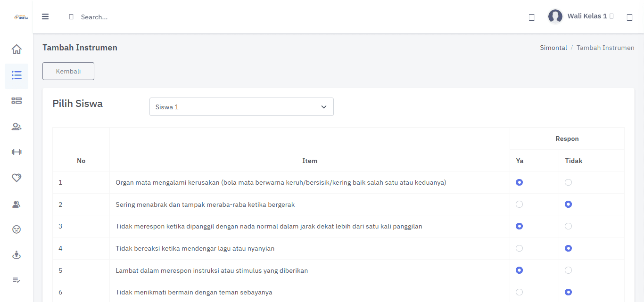The height and width of the screenshot is (302, 644).
Task: Select the bulleted list sidebar icon
Action: coord(17,75)
